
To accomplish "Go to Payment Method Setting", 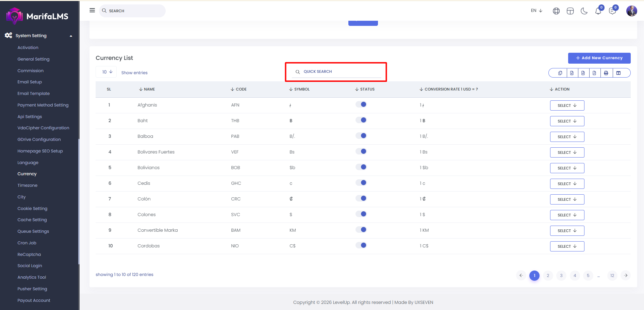I will click(43, 105).
